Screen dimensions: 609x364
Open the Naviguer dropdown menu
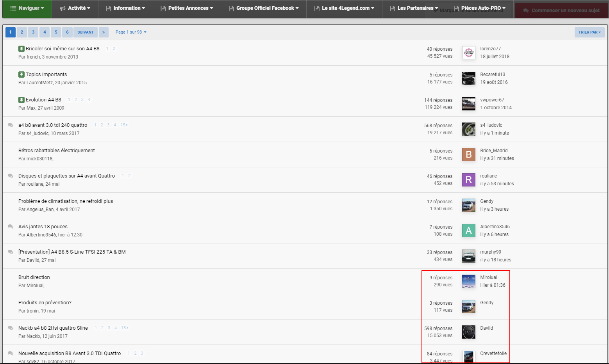click(x=27, y=8)
